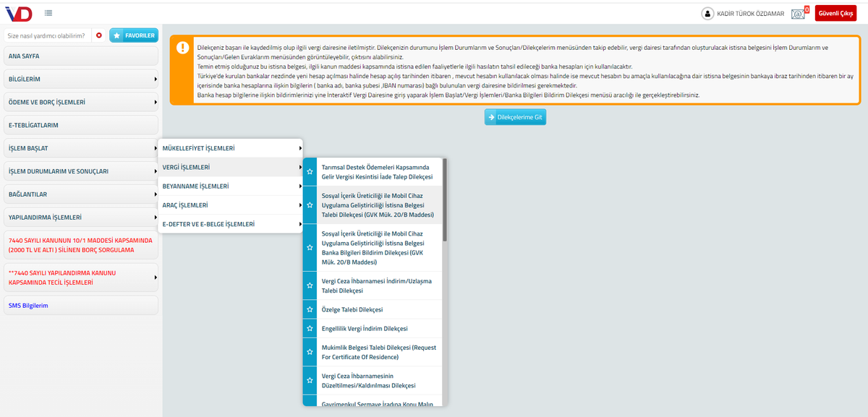Click the user name KADİR TÜROK ÖZDAMAR
This screenshot has height=417, width=868.
(751, 14)
